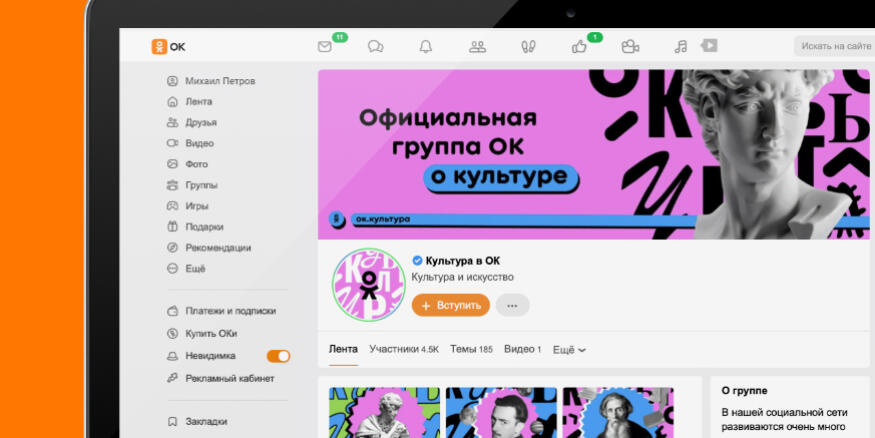Click the ok.культура banner label
Image resolution: width=875 pixels, height=438 pixels.
[382, 219]
